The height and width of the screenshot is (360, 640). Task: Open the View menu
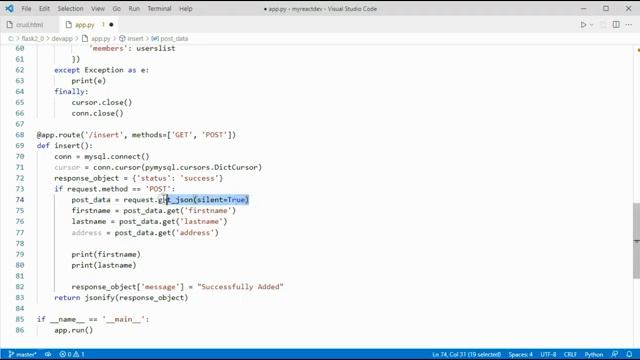point(98,9)
